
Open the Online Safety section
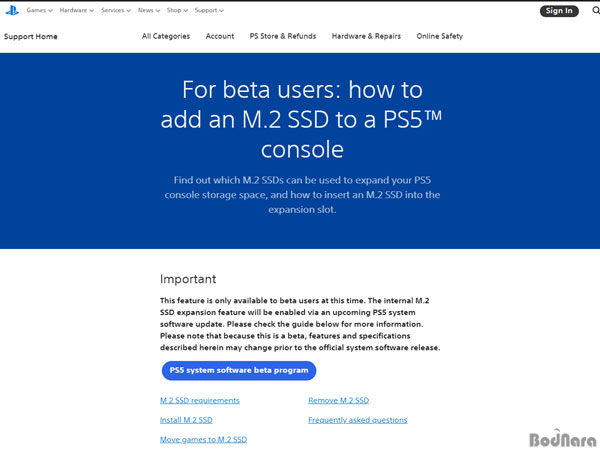(x=440, y=36)
